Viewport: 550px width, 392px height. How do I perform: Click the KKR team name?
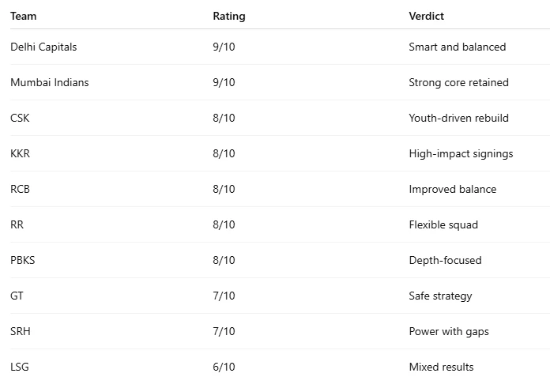pos(20,153)
